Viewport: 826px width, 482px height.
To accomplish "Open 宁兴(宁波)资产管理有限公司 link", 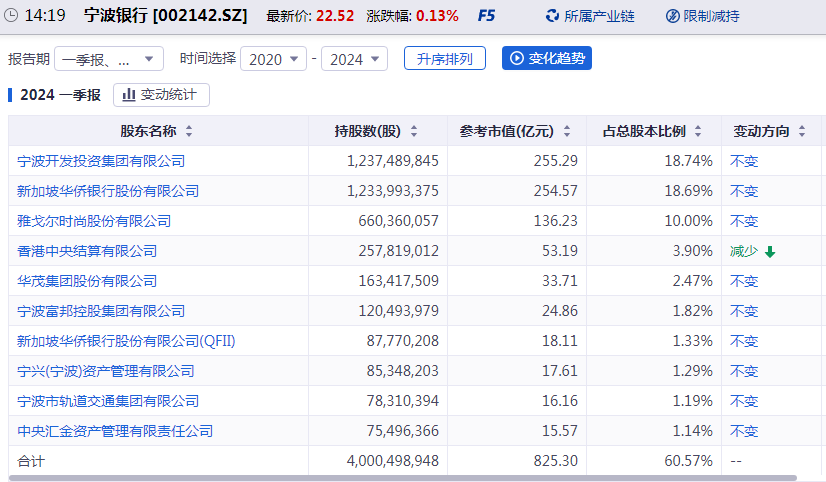I will coord(105,371).
